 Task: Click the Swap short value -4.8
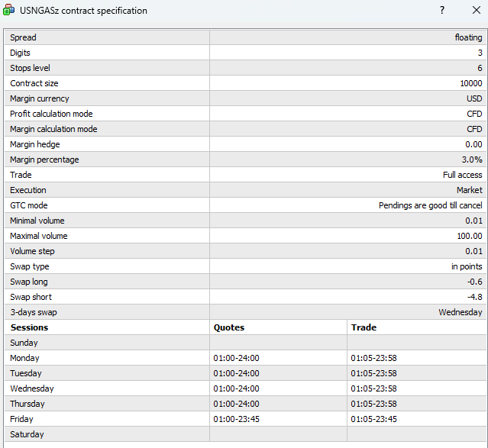click(x=474, y=296)
